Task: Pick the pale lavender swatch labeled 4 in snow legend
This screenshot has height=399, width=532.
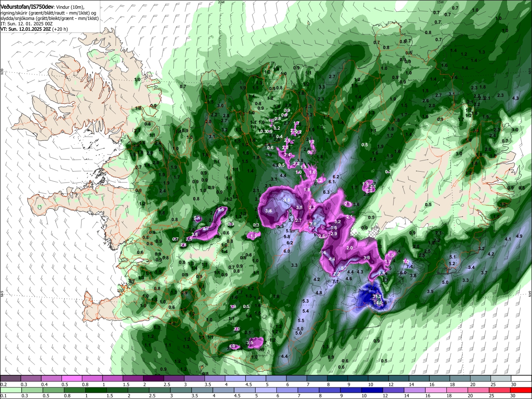Action: 235,378
